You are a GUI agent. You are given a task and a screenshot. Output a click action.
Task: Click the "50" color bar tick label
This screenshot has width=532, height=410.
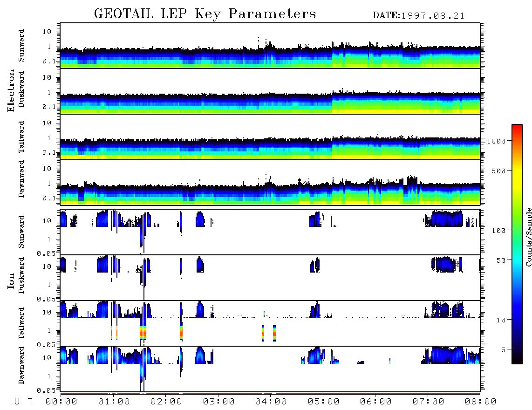[x=501, y=260]
